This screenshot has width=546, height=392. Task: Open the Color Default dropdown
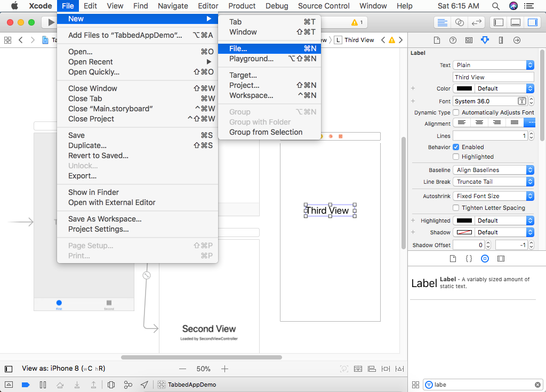(504, 88)
